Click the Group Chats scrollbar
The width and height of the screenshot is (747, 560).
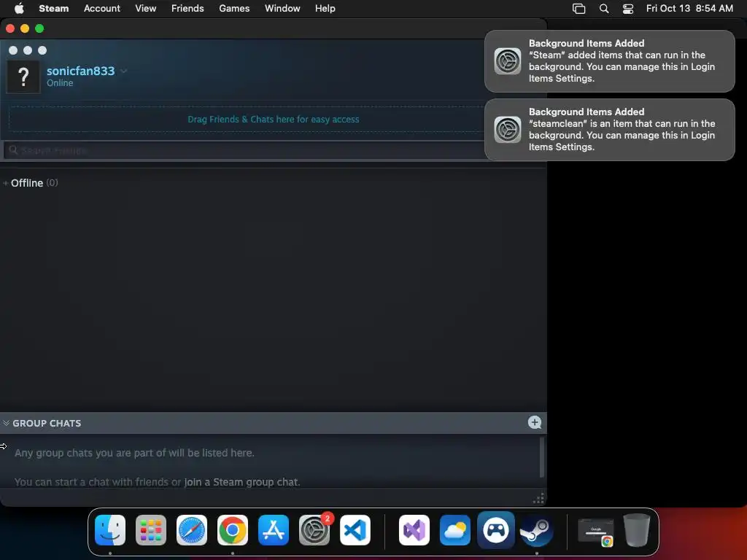point(542,457)
